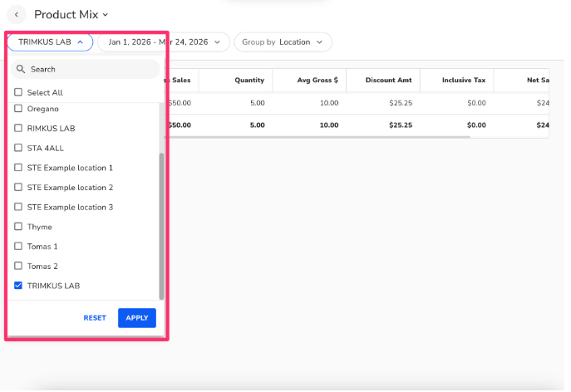Check the Tomas 2 checkbox
The image size is (571, 392).
(x=18, y=266)
